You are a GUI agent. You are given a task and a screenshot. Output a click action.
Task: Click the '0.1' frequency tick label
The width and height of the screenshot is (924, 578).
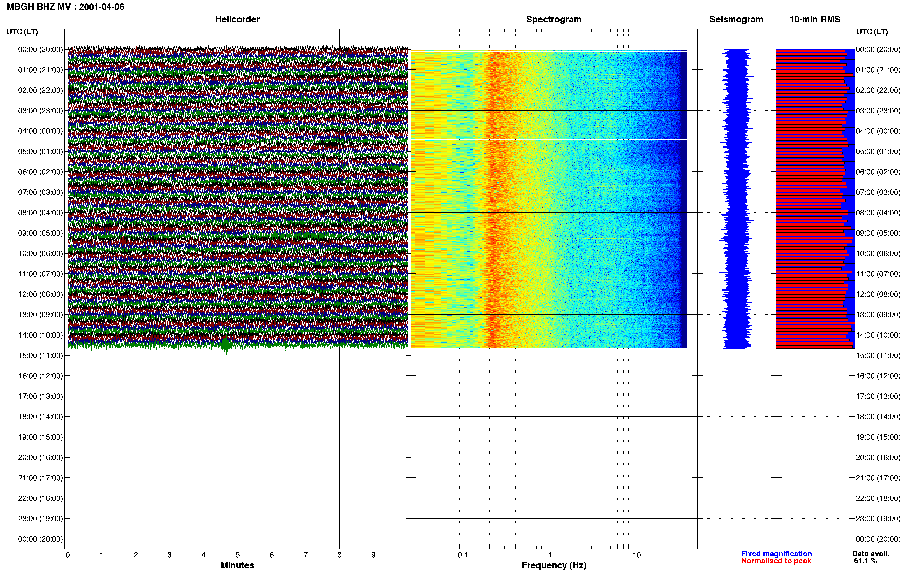pos(463,555)
